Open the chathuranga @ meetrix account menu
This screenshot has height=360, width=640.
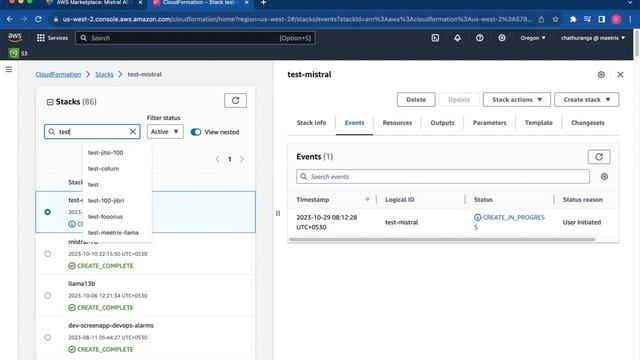tap(593, 38)
